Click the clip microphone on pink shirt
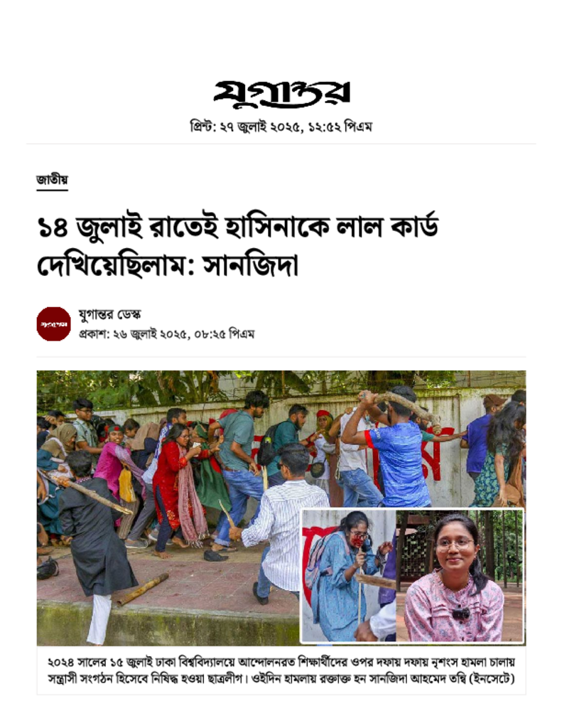Screen dimensions: 562x728 click(460, 614)
